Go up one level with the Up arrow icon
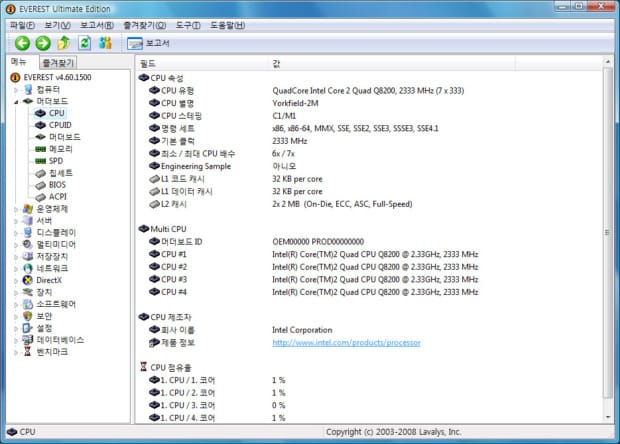 [x=64, y=43]
